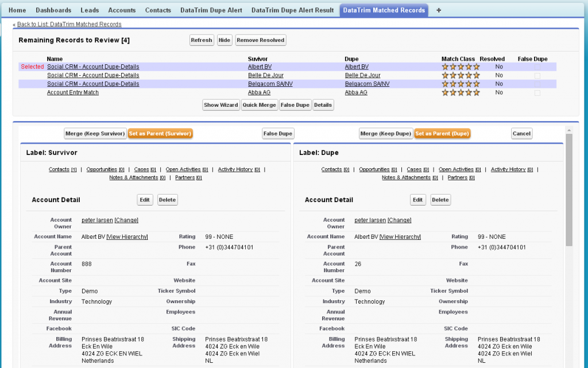Click star rating for Albert BV row
The width and height of the screenshot is (588, 368).
[460, 67]
